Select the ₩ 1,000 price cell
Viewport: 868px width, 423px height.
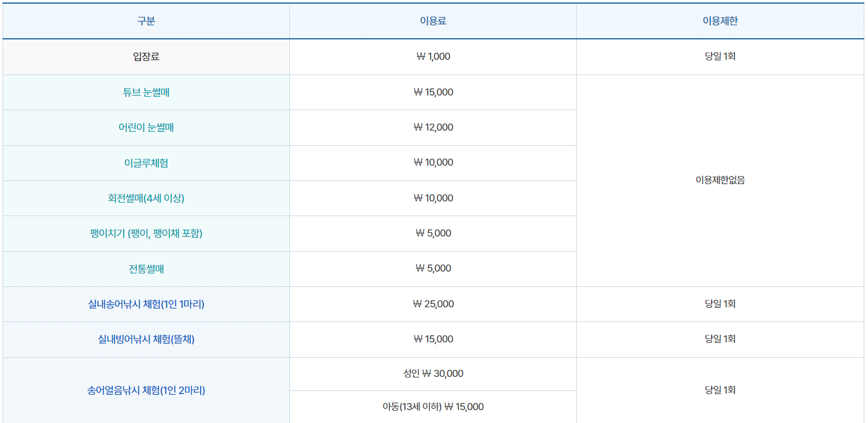click(x=432, y=56)
